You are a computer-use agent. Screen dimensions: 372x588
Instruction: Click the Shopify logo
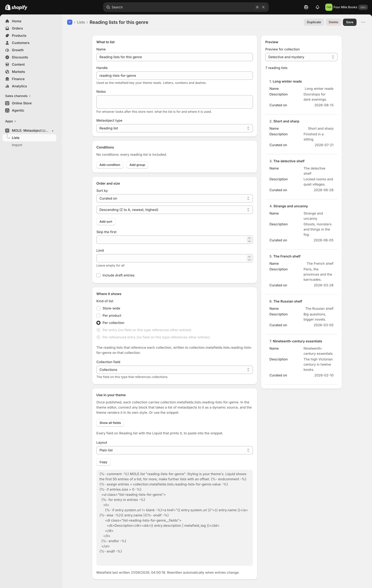tap(16, 7)
